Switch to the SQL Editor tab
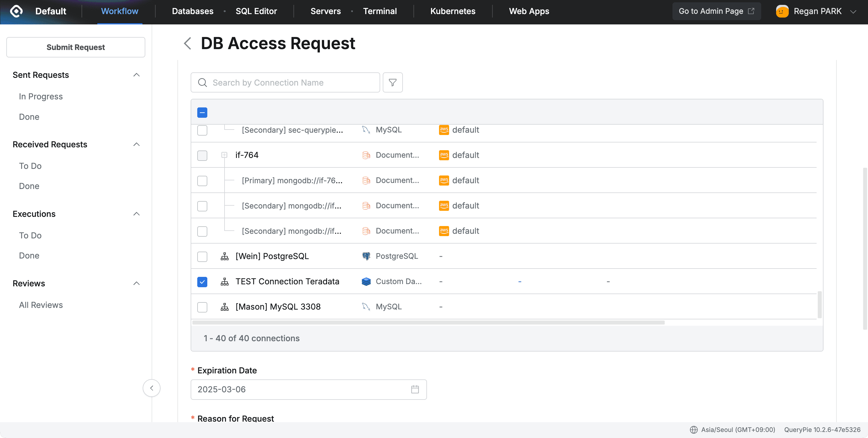 click(x=256, y=11)
